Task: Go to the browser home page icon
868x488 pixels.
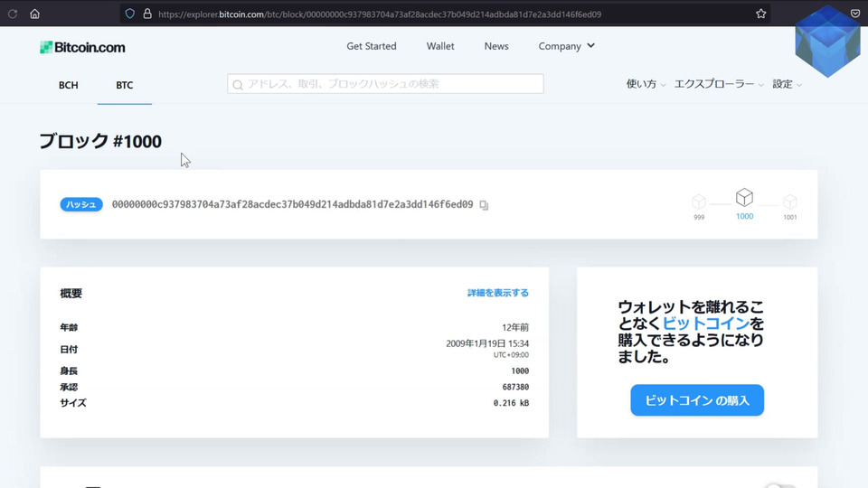Action: (35, 14)
